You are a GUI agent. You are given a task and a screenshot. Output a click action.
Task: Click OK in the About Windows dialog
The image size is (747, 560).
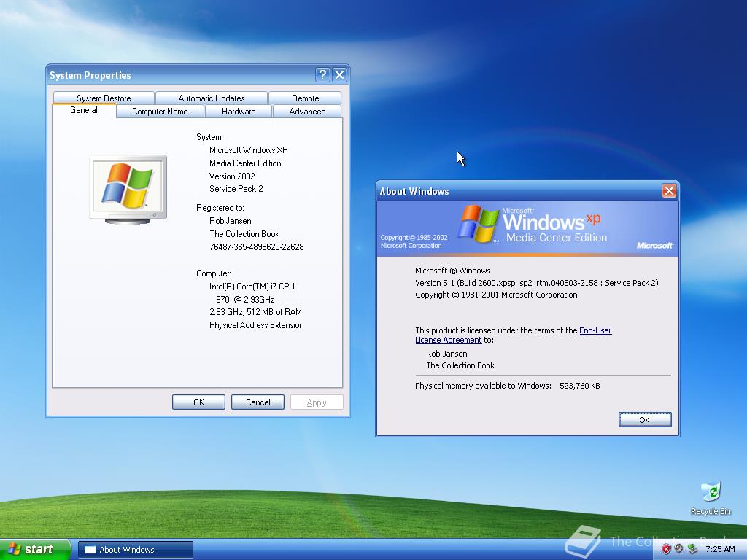[x=645, y=420]
